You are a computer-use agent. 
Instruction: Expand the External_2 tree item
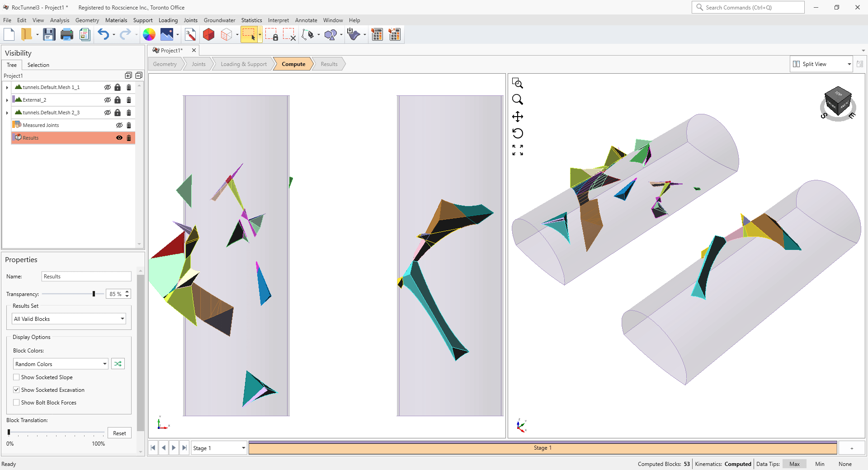pyautogui.click(x=6, y=99)
